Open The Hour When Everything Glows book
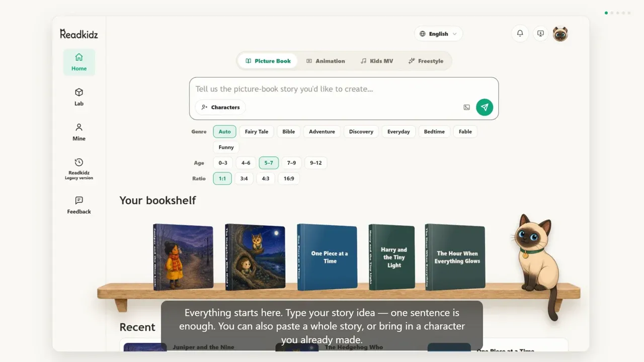644x362 pixels. [x=455, y=257]
